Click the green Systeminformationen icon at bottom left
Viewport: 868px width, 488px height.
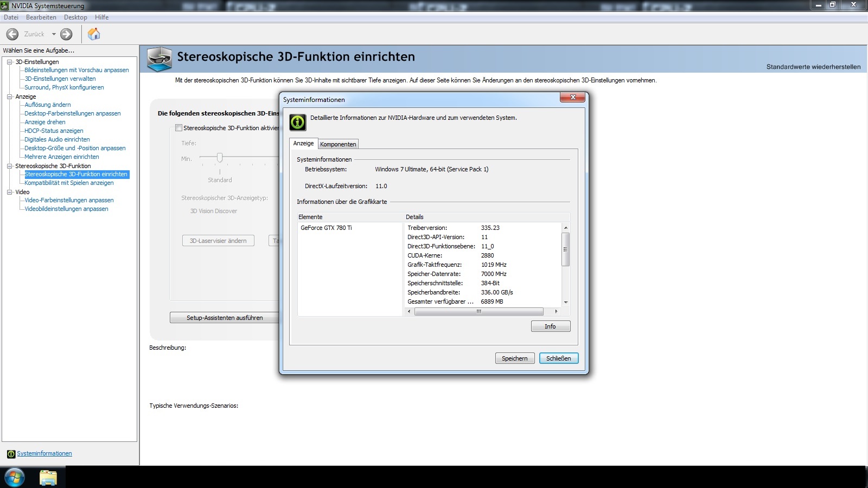click(x=11, y=454)
